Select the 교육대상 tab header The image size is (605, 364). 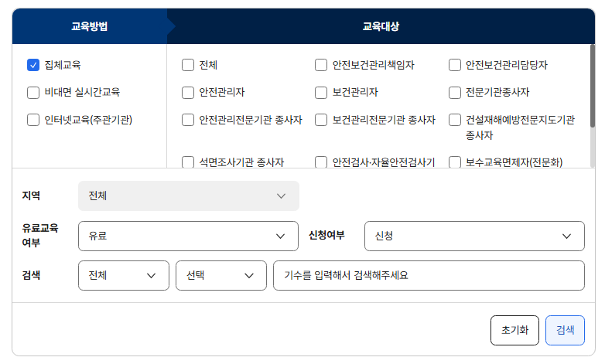(381, 26)
